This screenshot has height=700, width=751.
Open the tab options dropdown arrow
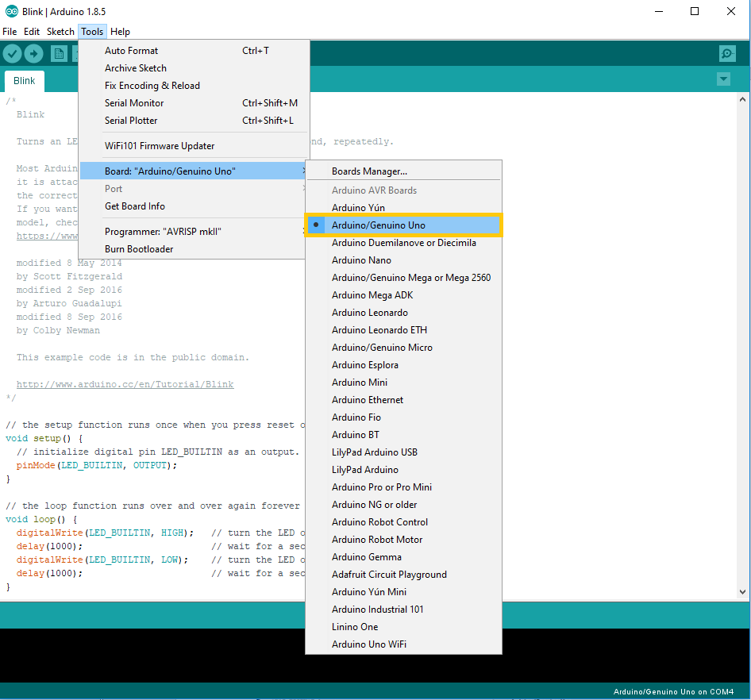[723, 79]
